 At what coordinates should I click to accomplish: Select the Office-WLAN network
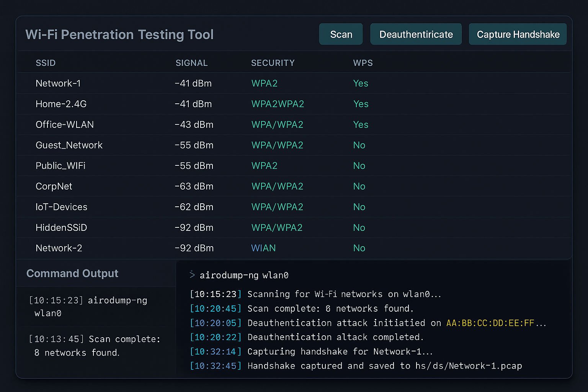tap(294, 125)
